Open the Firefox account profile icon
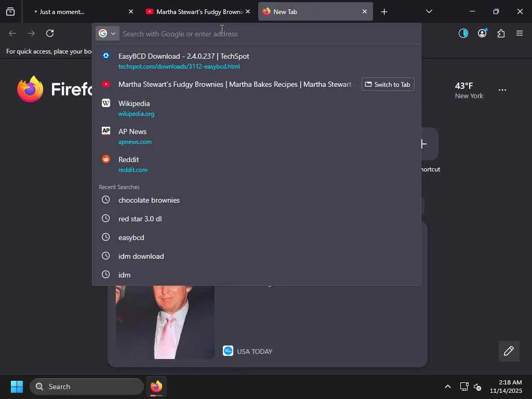Screen dimensions: 532x399 coord(482,33)
